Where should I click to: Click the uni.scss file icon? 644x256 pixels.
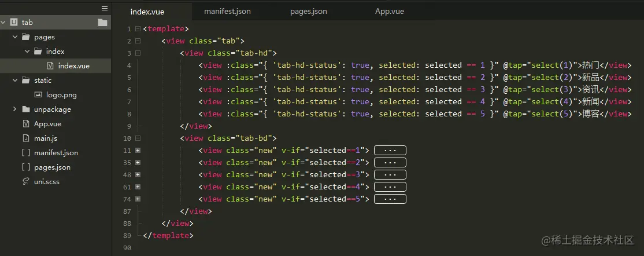click(26, 181)
